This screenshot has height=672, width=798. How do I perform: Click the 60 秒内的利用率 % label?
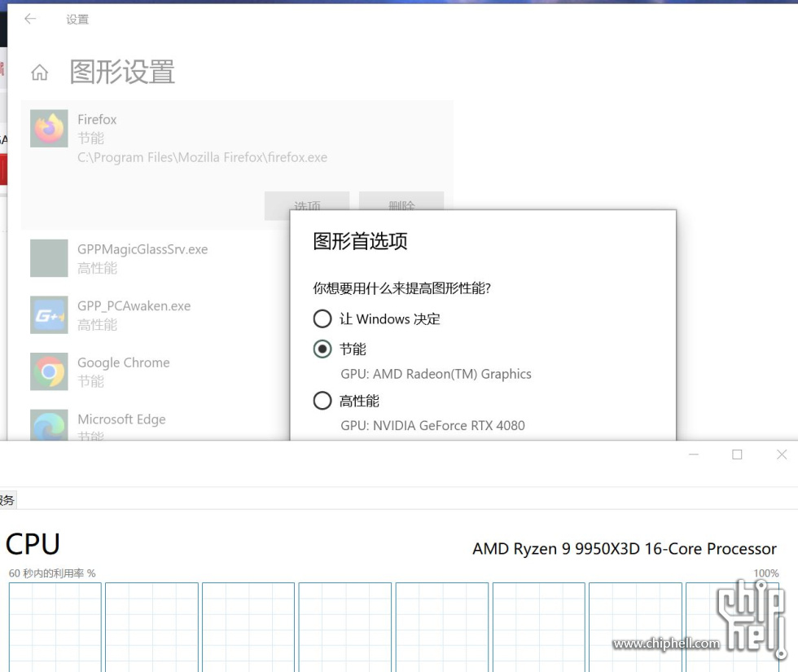pyautogui.click(x=52, y=573)
